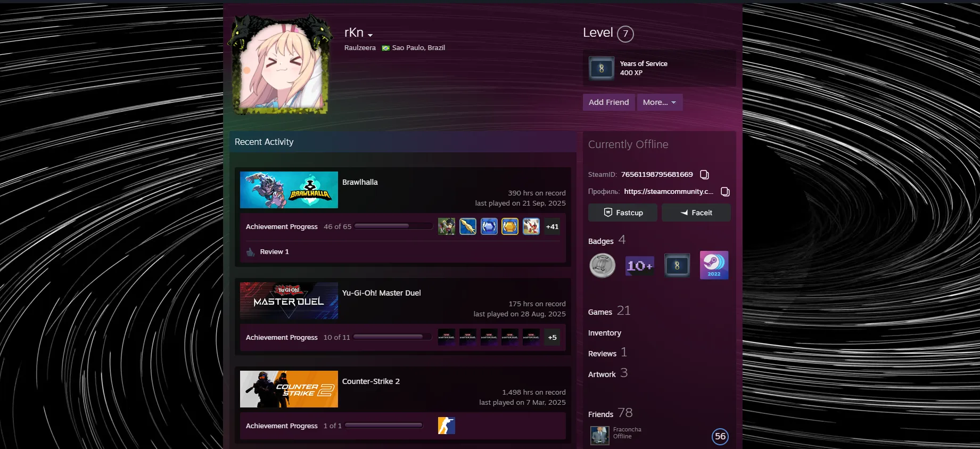This screenshot has height=449, width=980.
Task: Open the Friends list link
Action: tap(601, 414)
